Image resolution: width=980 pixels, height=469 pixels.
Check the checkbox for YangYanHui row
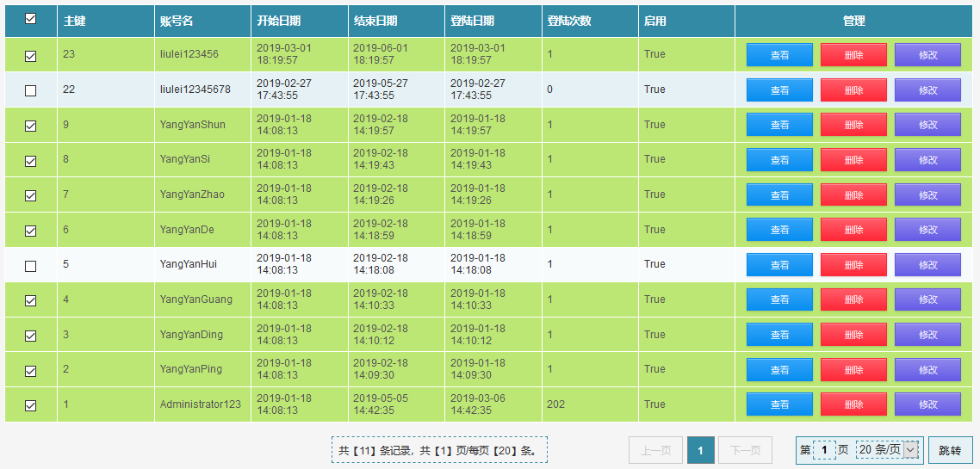[x=30, y=266]
